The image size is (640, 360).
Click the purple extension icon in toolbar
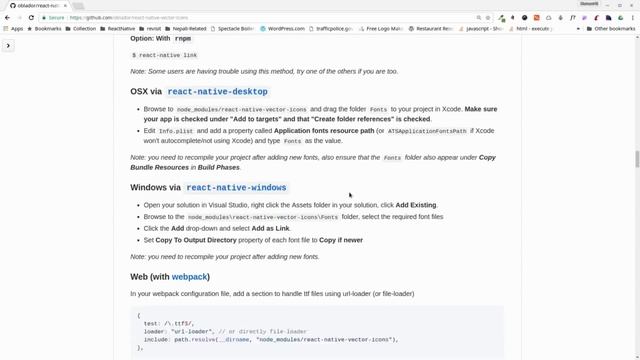tap(584, 18)
